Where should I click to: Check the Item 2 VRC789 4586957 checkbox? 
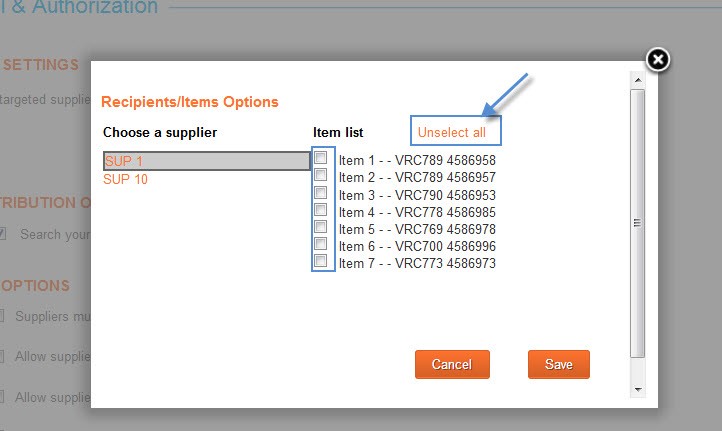[x=321, y=175]
